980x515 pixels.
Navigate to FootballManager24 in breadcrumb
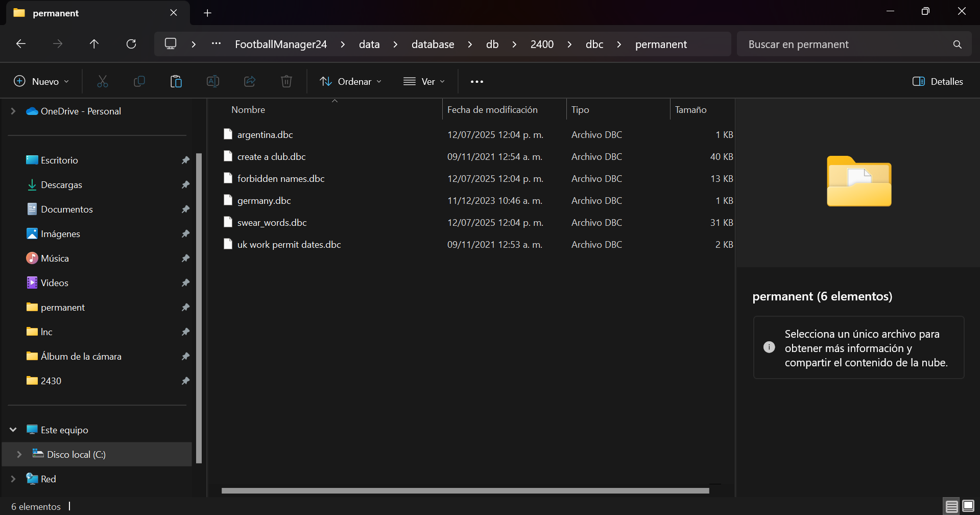coord(281,44)
